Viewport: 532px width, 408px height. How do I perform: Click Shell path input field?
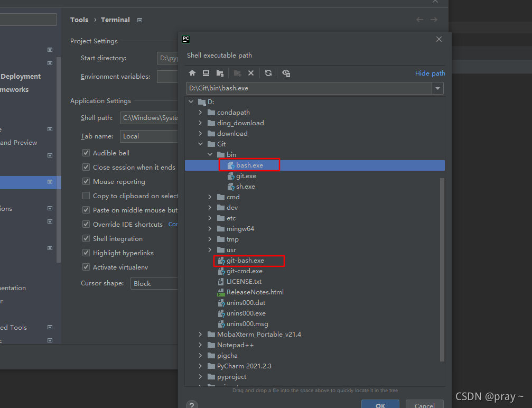click(149, 118)
